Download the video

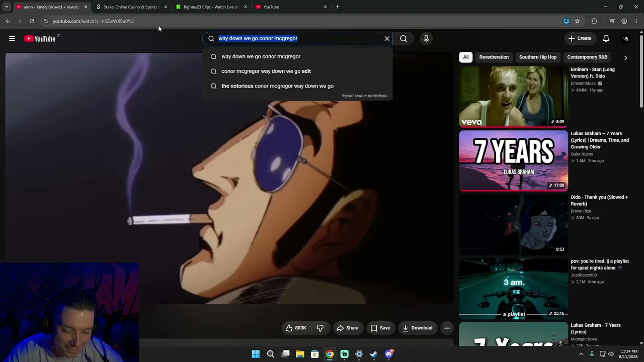click(x=417, y=328)
